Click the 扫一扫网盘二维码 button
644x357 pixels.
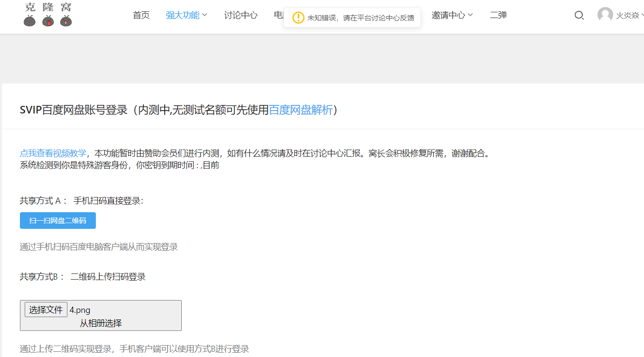[x=58, y=221]
